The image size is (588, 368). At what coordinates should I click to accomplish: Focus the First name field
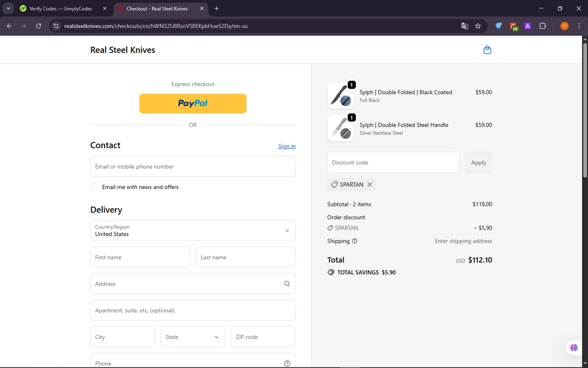[x=140, y=257]
